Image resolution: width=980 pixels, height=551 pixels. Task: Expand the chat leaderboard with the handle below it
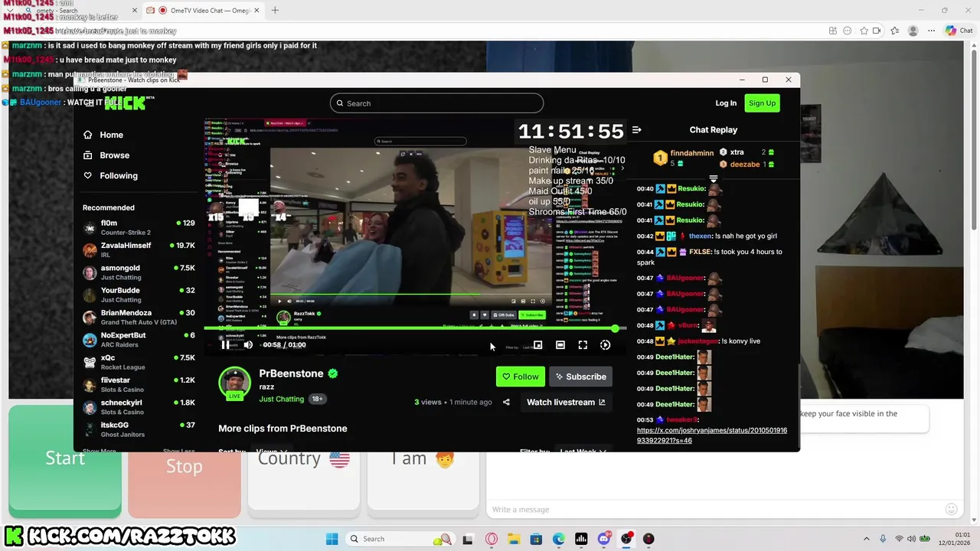tap(713, 178)
